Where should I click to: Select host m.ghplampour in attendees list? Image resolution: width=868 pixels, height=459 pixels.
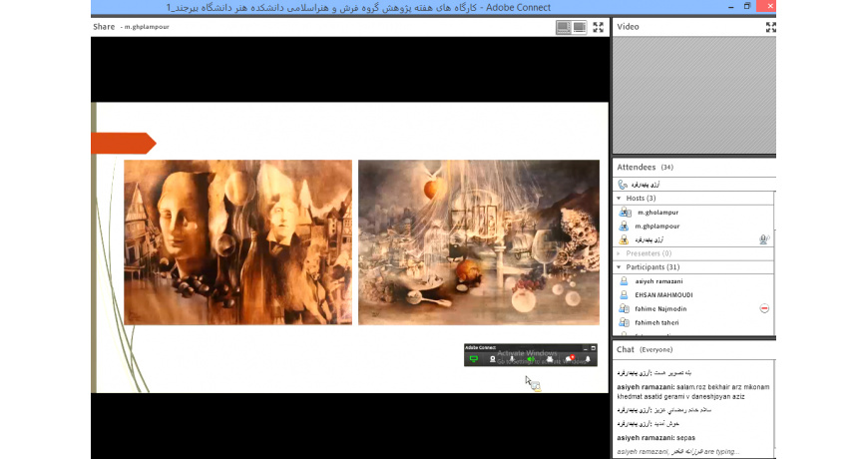(657, 227)
